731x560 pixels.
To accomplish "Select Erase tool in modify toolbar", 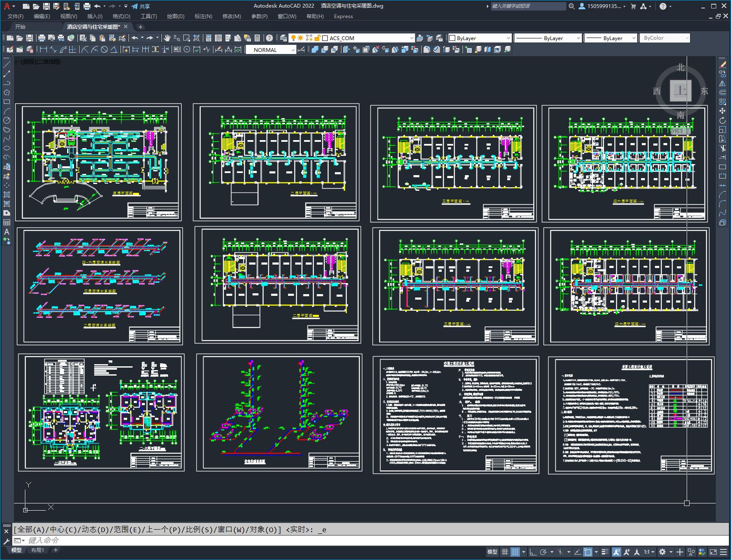I will [x=723, y=65].
